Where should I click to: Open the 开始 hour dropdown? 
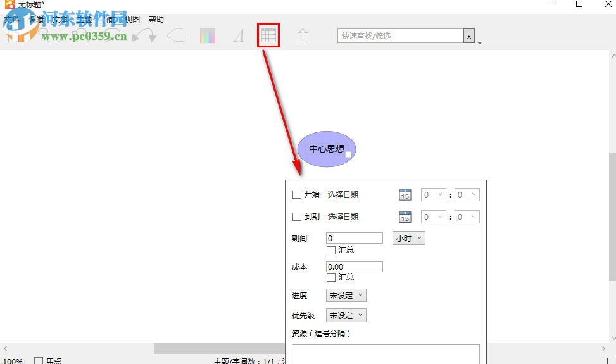(433, 195)
